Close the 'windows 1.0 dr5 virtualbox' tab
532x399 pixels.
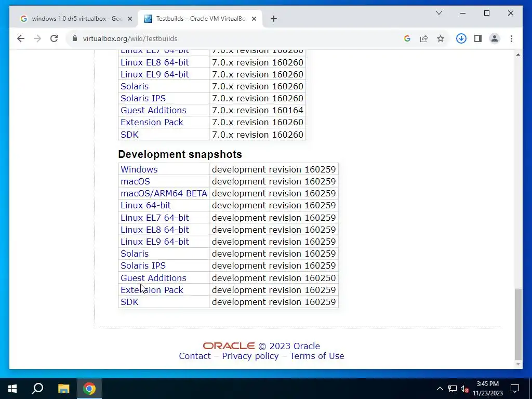tap(129, 19)
